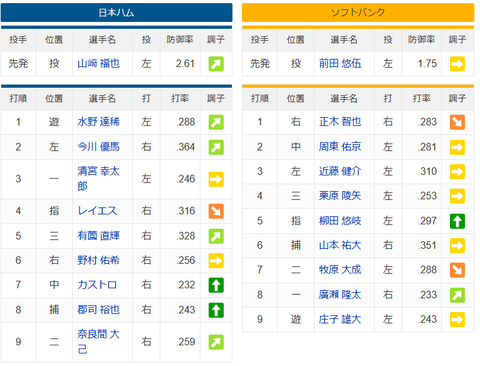Click yellow condition arrow in 清宮 幸太郎 row

tap(216, 179)
